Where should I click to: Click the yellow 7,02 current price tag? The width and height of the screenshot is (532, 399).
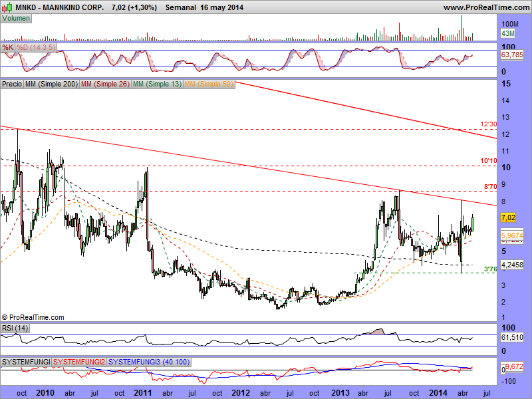(x=508, y=217)
